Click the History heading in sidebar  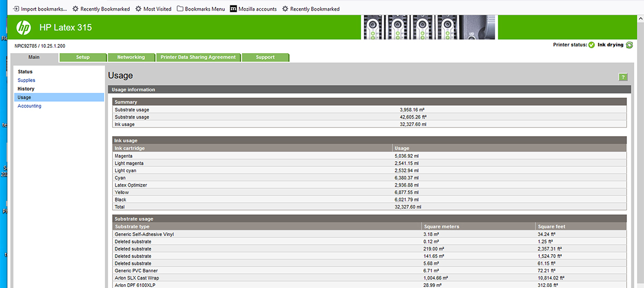(x=26, y=89)
